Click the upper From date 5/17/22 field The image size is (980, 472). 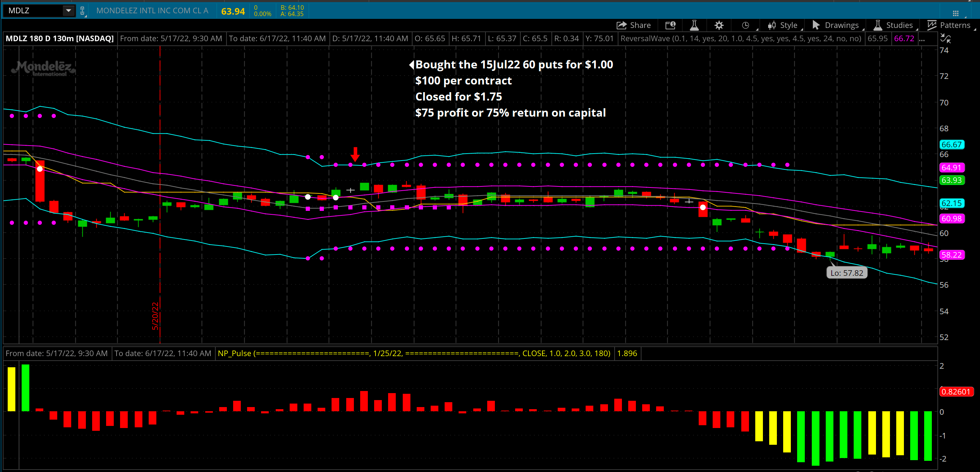171,38
